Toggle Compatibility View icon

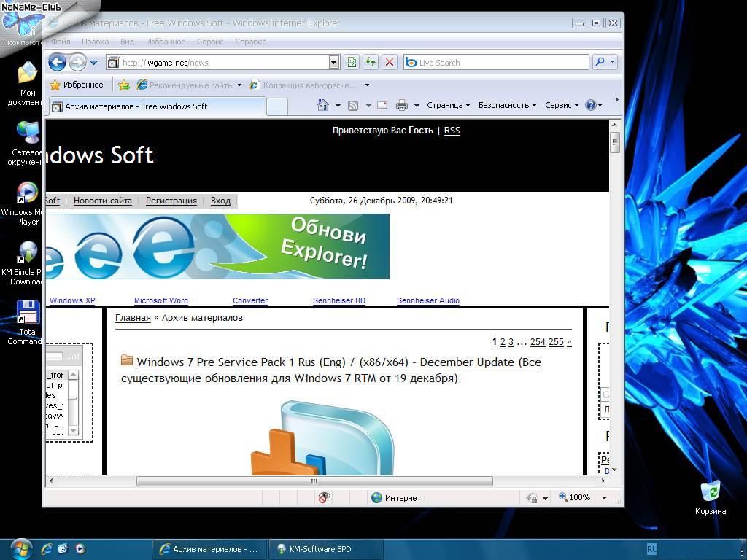(x=352, y=63)
